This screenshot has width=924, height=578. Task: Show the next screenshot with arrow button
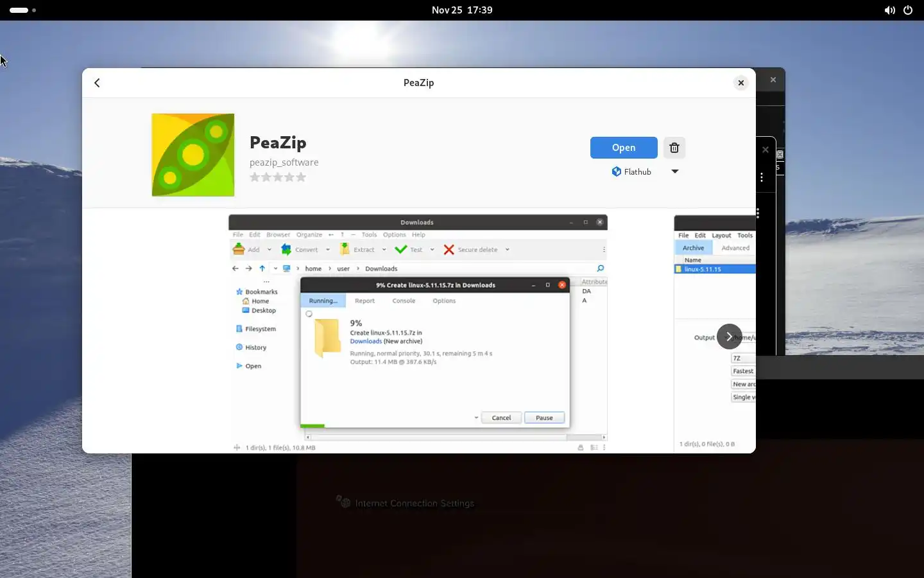coord(730,337)
